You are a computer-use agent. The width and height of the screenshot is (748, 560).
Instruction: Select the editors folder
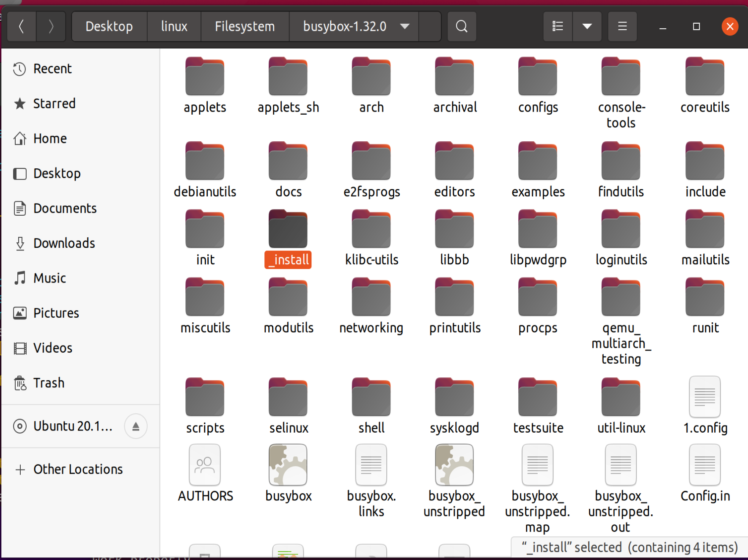point(455,170)
